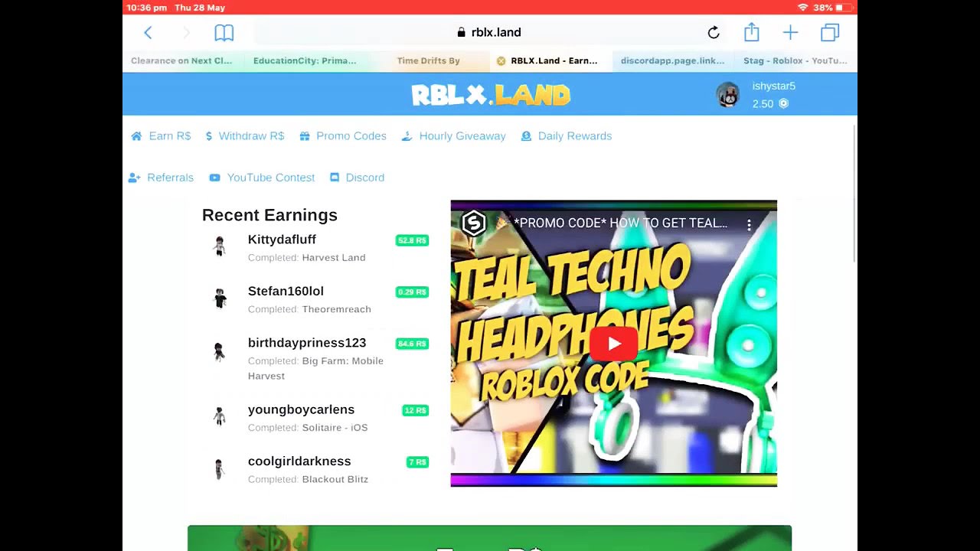Click Stefan160lol's avatar image
The width and height of the screenshot is (980, 551).
point(220,298)
